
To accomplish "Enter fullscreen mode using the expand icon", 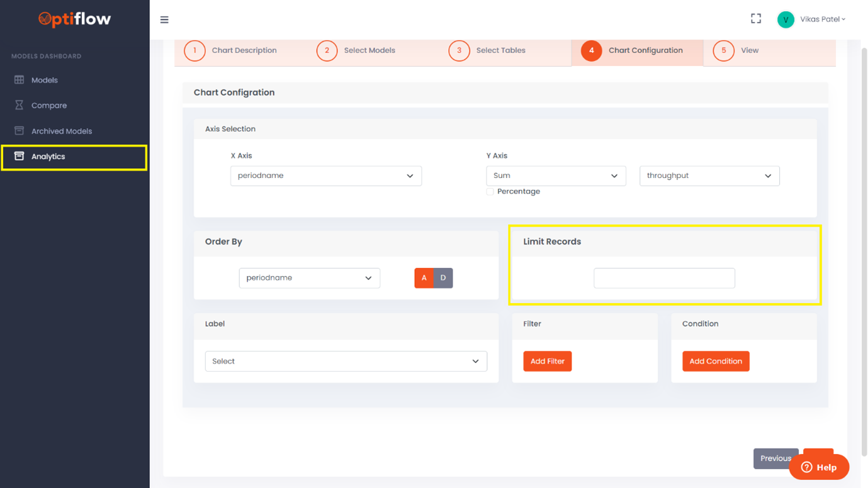I will tap(755, 18).
